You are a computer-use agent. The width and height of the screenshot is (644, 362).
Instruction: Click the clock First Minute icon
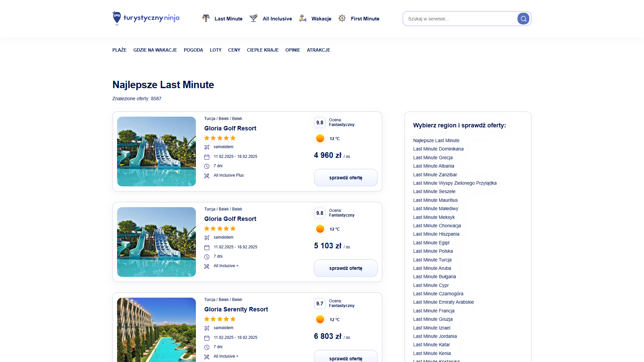point(342,18)
